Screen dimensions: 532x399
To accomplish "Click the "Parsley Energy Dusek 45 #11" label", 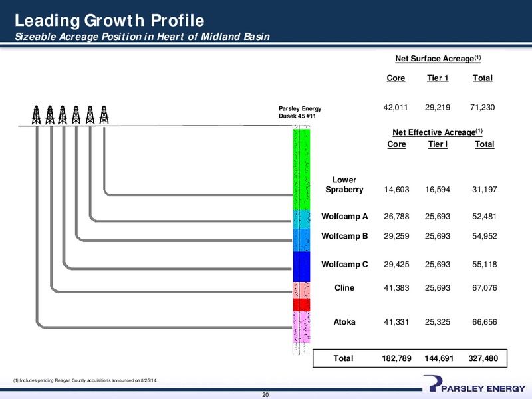I will coord(300,112).
